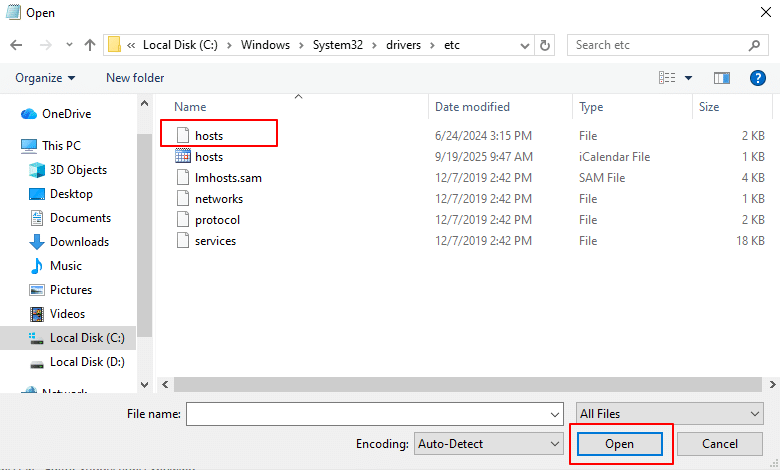
Task: Open the All Files type dropdown
Action: (x=670, y=413)
